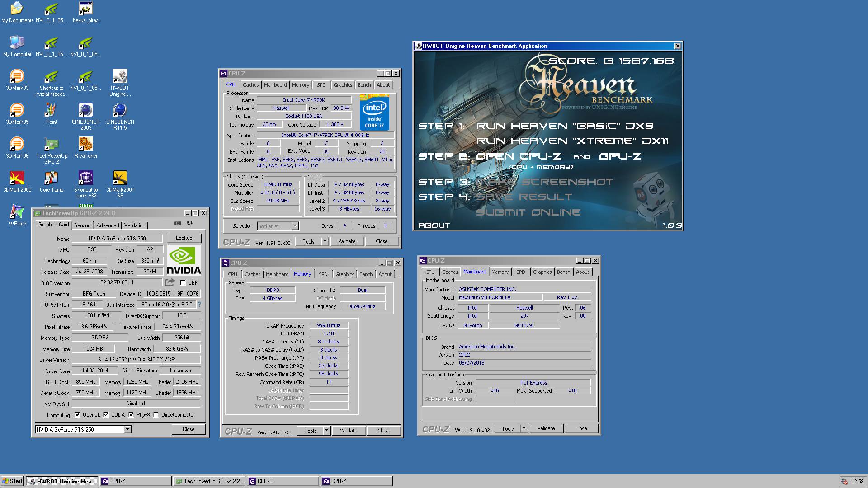Open TechPowerUp GPU-Z desktop icon
The height and width of the screenshot is (488, 868).
click(52, 150)
